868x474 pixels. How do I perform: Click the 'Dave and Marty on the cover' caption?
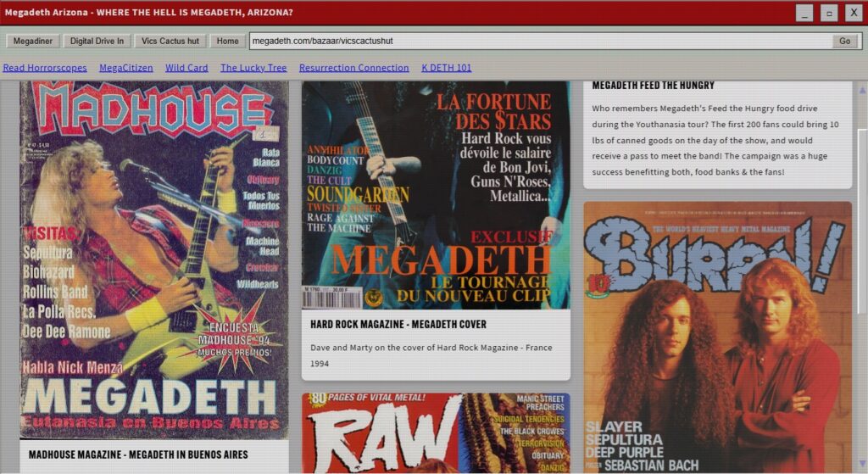point(431,355)
